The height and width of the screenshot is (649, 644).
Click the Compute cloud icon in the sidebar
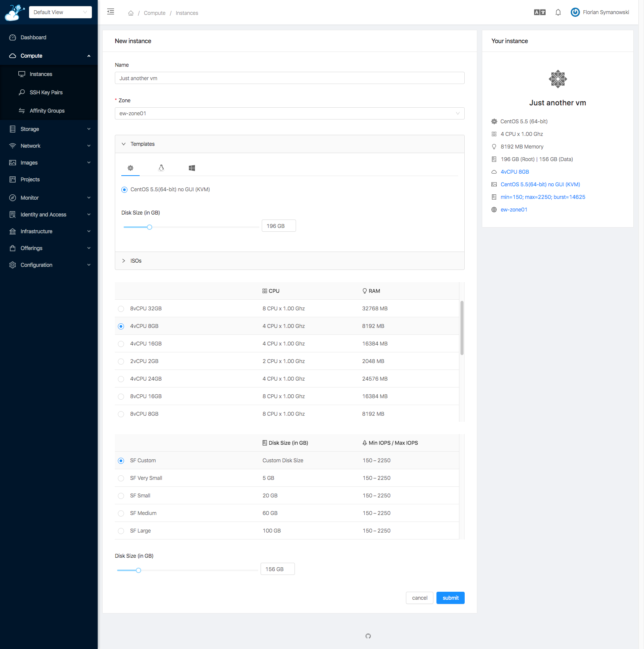click(x=13, y=56)
